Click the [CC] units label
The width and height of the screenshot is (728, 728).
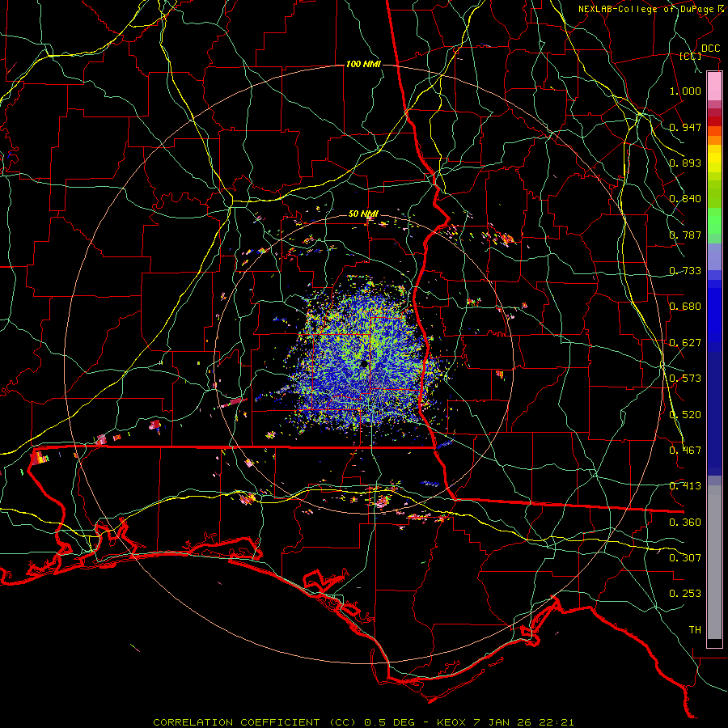tap(691, 57)
